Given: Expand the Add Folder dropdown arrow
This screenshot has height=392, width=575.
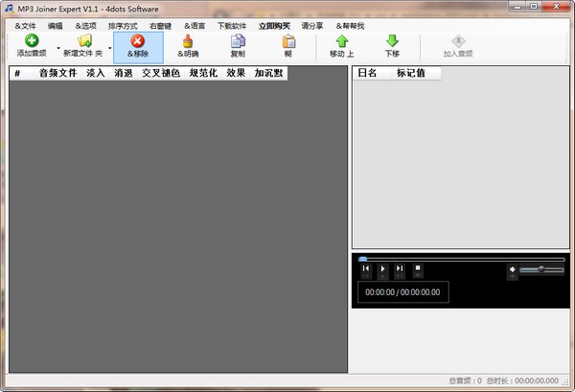Looking at the screenshot, I should pyautogui.click(x=109, y=47).
